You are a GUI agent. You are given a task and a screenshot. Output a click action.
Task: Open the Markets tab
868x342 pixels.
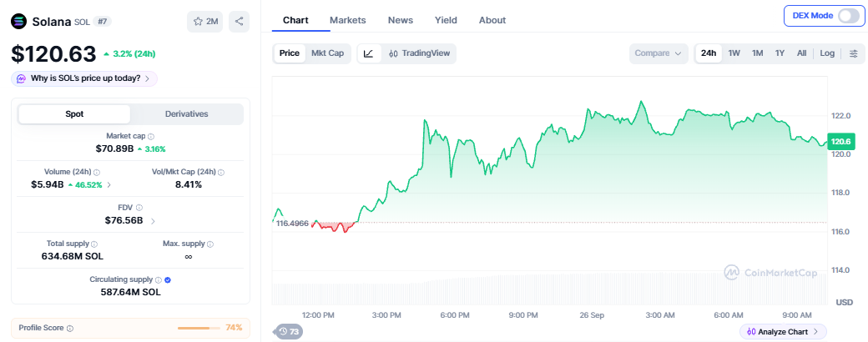(348, 20)
